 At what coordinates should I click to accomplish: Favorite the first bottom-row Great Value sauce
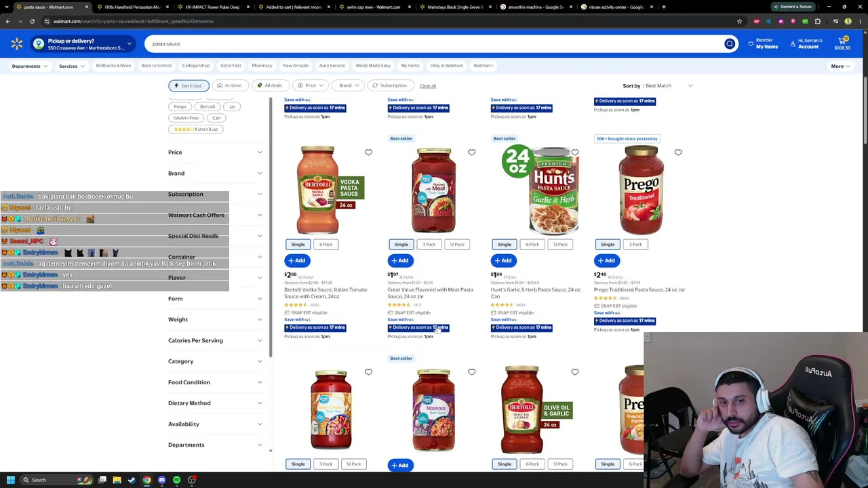[x=368, y=372]
